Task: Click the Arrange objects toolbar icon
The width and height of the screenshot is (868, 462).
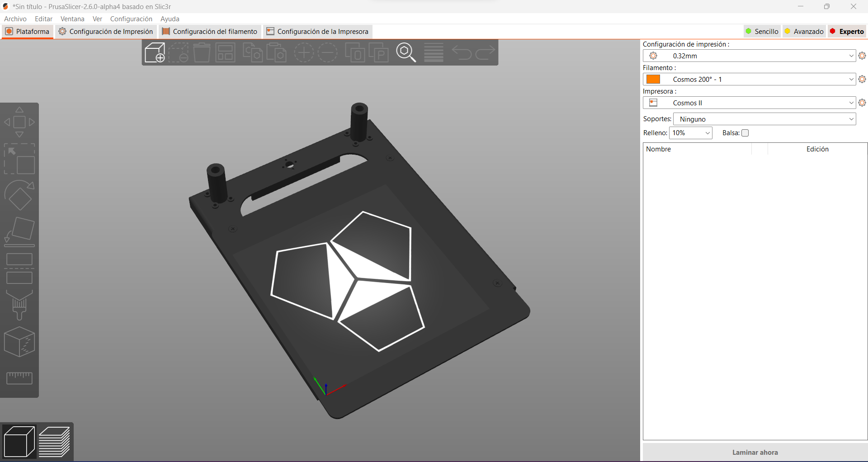Action: point(225,52)
